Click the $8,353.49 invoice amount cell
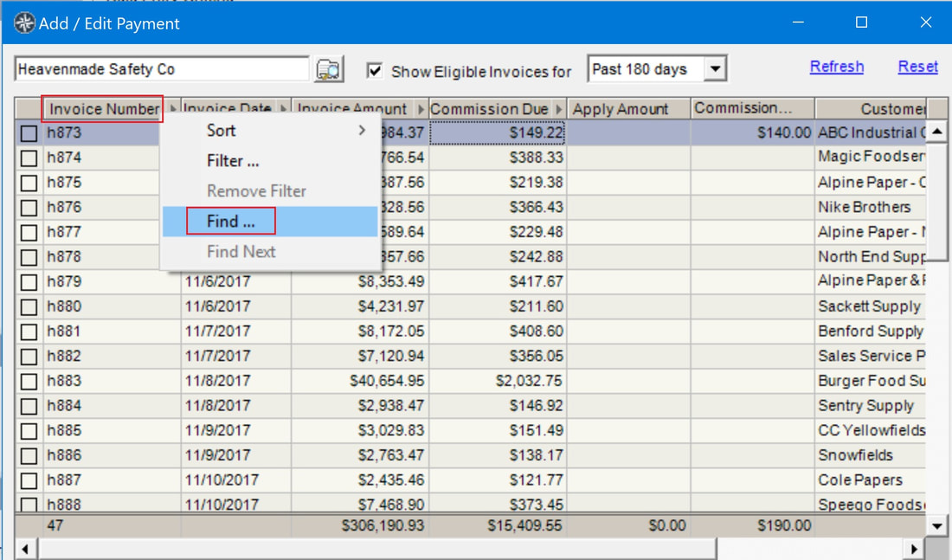952x560 pixels. (x=359, y=281)
